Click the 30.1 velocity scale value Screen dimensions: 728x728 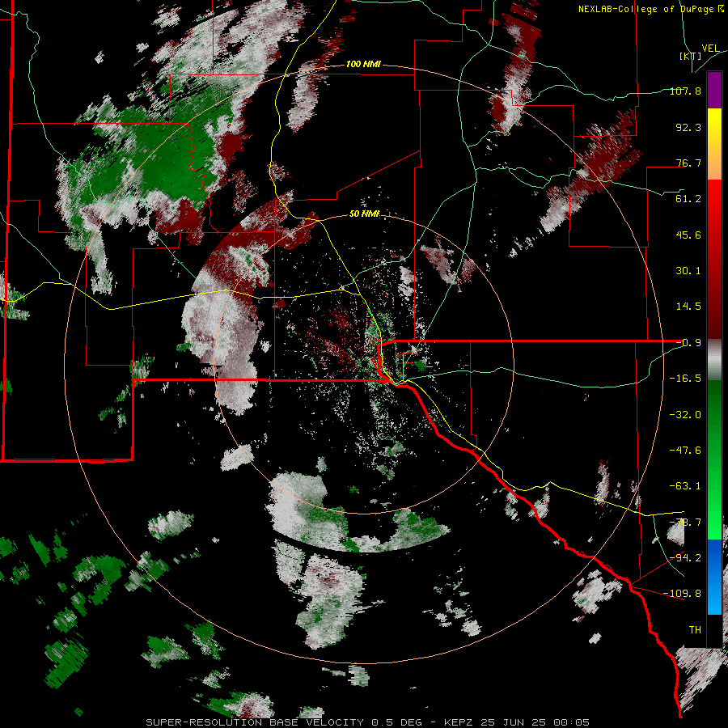(x=688, y=271)
